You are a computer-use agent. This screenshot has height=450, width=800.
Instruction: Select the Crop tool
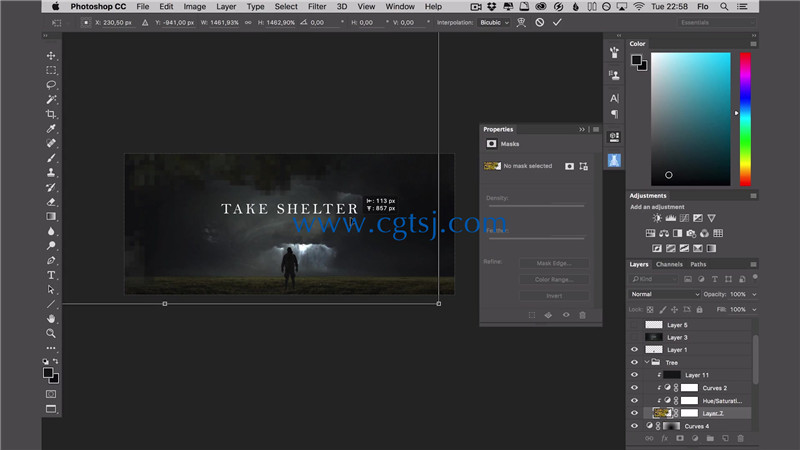click(51, 114)
